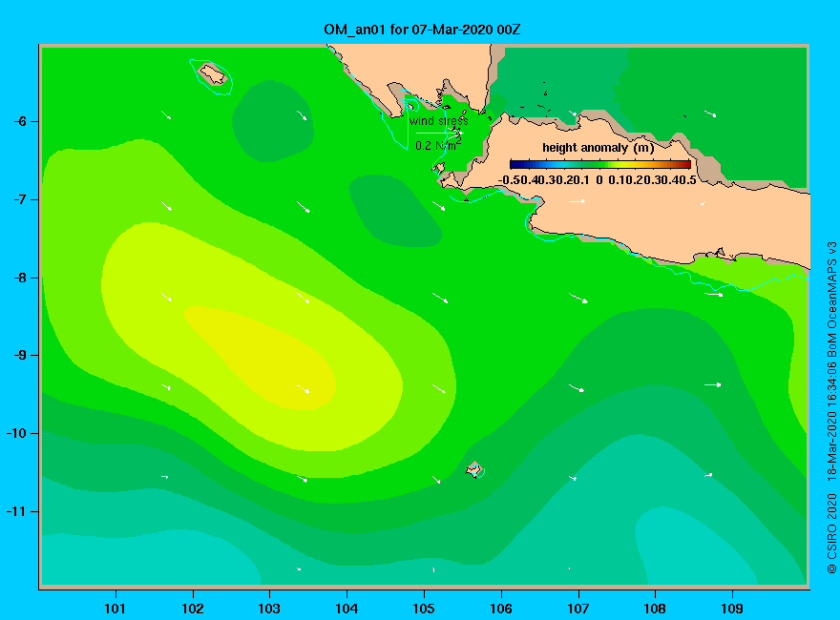Select the dark blue end of the colorbar
The height and width of the screenshot is (620, 840).
pos(514,164)
